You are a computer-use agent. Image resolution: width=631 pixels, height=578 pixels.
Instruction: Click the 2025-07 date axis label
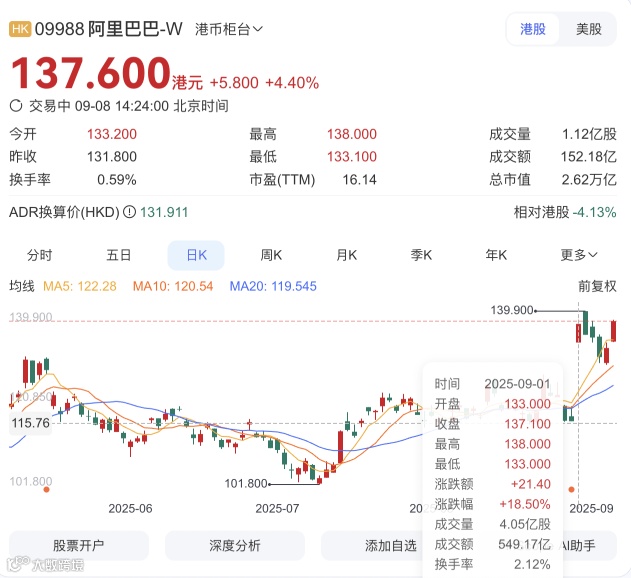(277, 508)
